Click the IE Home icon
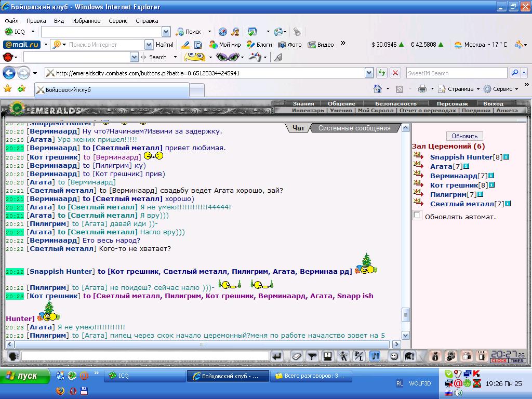532x399 pixels. click(x=377, y=88)
